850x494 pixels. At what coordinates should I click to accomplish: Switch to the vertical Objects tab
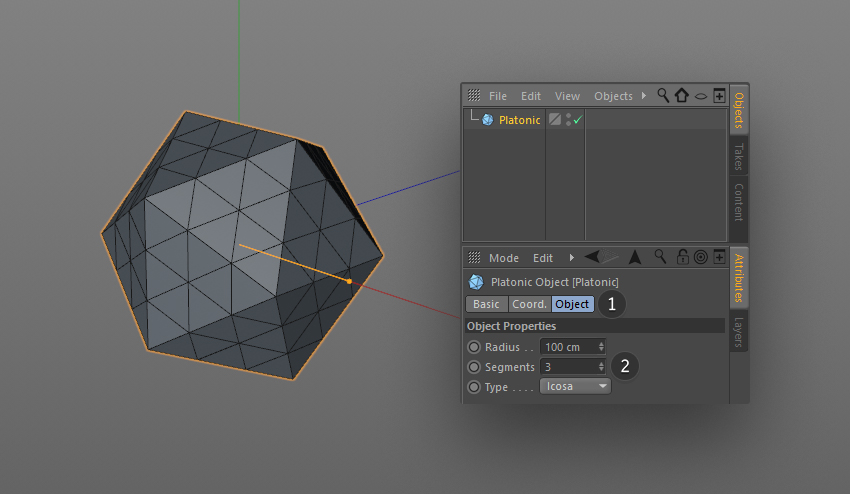point(738,110)
